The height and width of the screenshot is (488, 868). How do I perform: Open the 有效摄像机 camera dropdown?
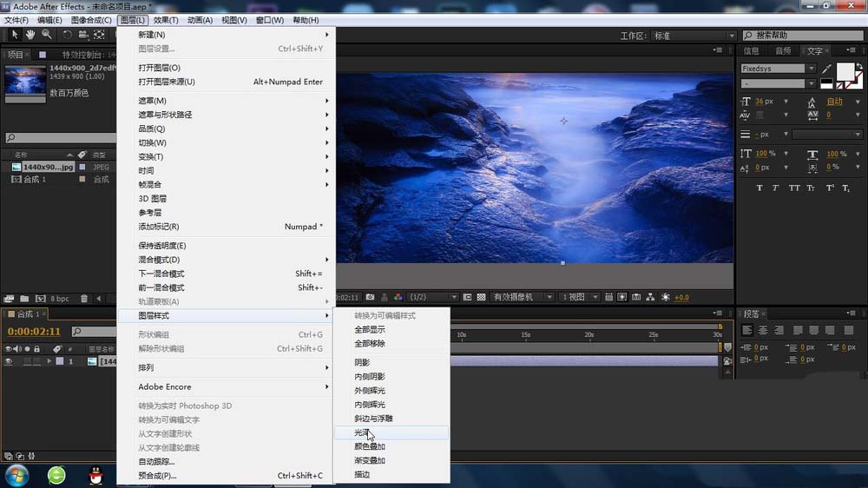point(522,297)
